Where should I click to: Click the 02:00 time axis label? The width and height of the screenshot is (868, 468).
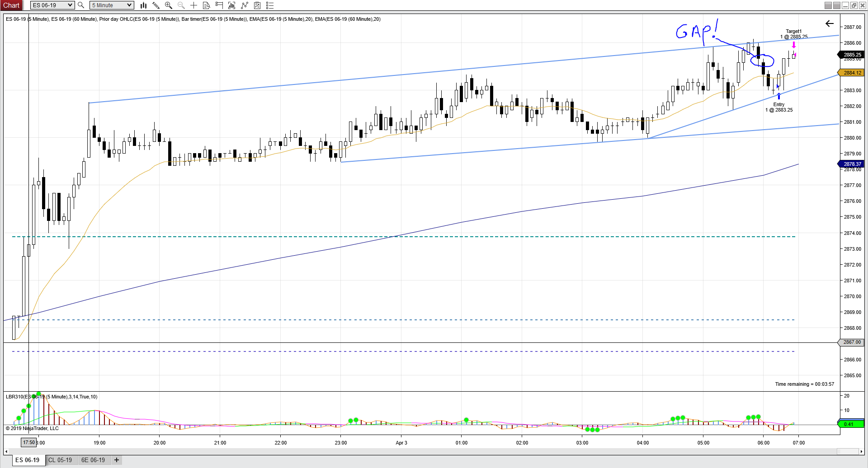click(x=522, y=443)
